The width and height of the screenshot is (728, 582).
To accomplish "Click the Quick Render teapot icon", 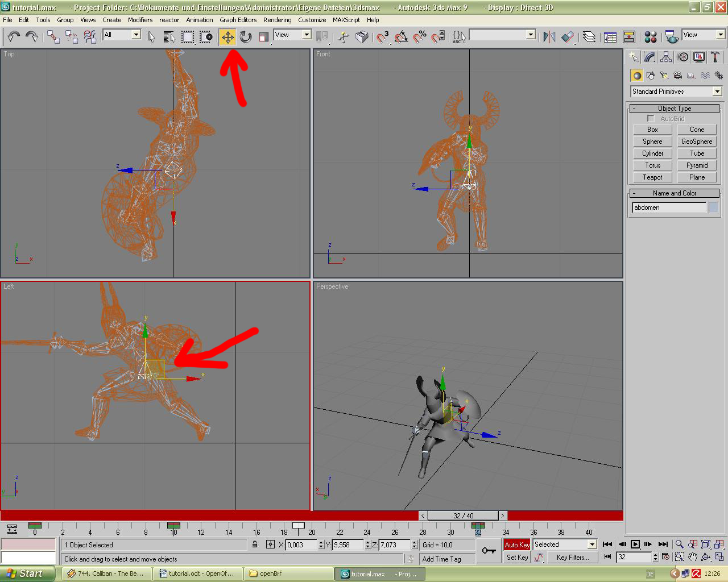I will tap(672, 38).
